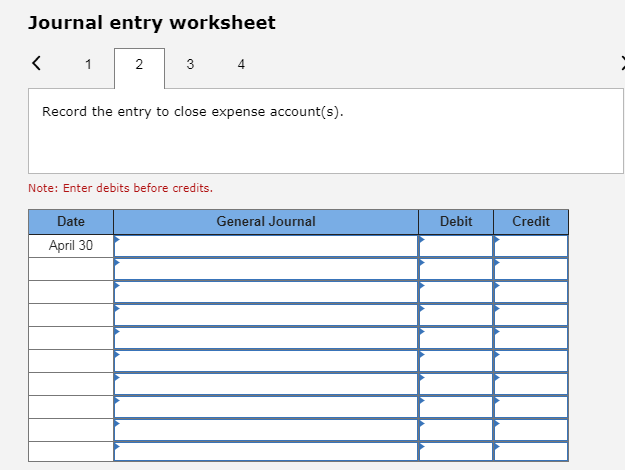
Task: Open fourth row General Journal account field
Action: 266,315
